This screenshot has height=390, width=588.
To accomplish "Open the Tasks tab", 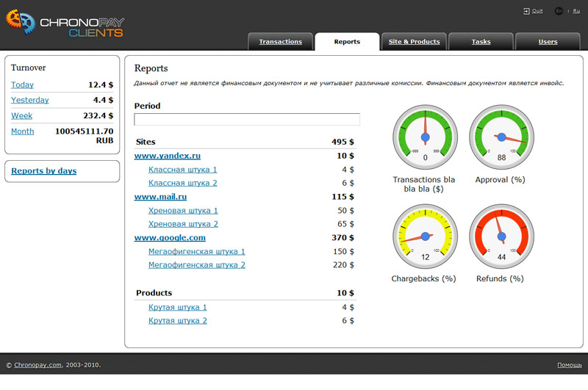I will click(481, 42).
